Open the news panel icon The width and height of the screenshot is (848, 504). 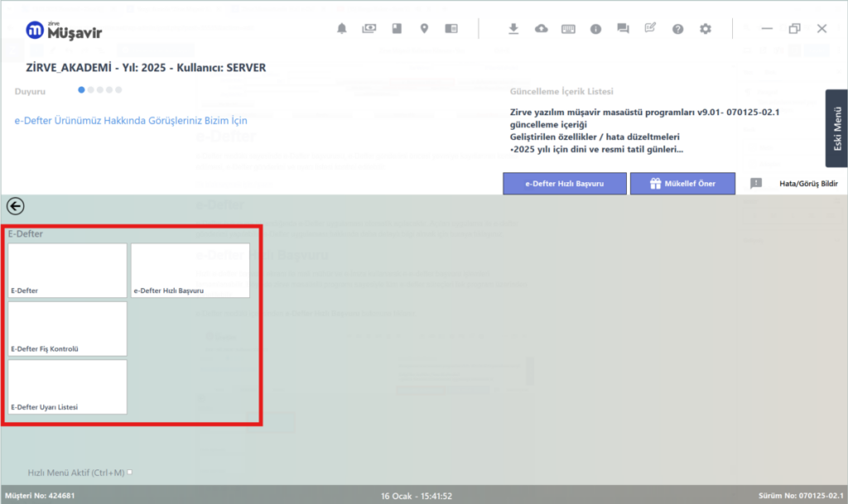[451, 29]
